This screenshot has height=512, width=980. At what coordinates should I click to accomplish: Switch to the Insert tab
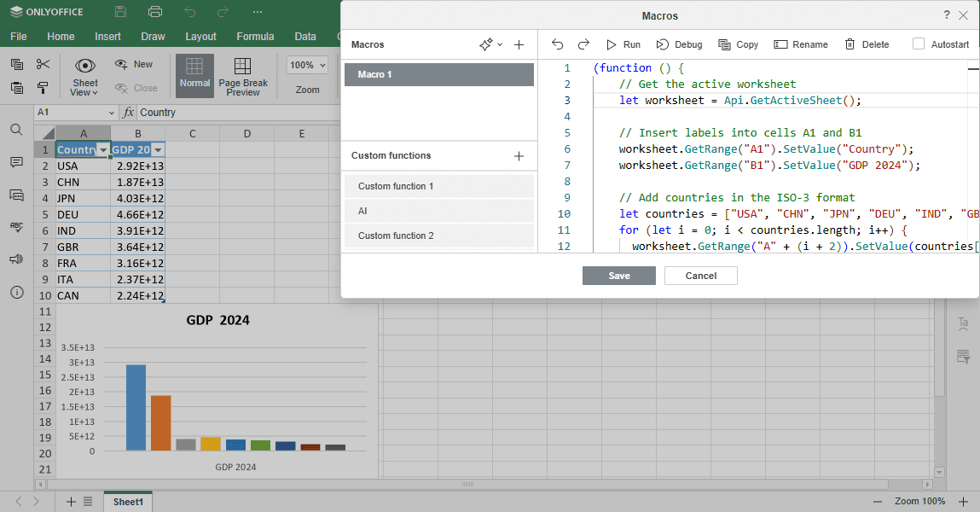pos(107,36)
